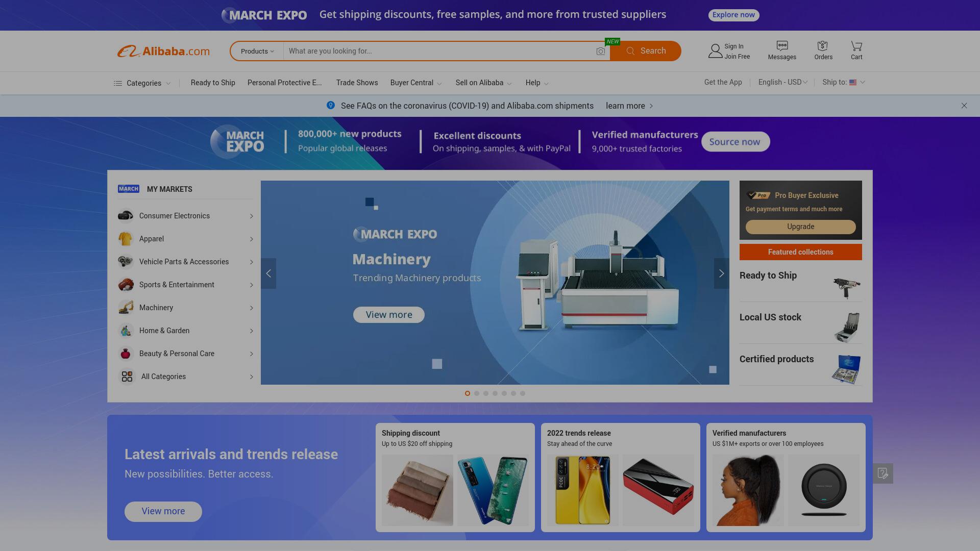
Task: Click the Upgrade button
Action: pos(800,227)
